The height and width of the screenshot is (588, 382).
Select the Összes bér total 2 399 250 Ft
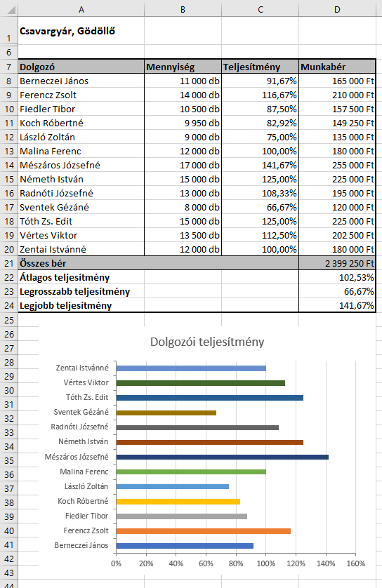[337, 263]
